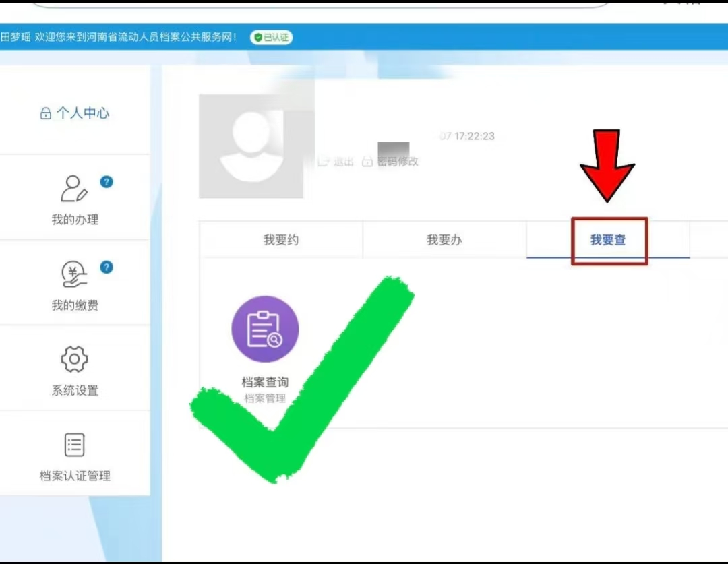Click the lock icon beside 个人中心
The width and height of the screenshot is (728, 564).
[45, 113]
